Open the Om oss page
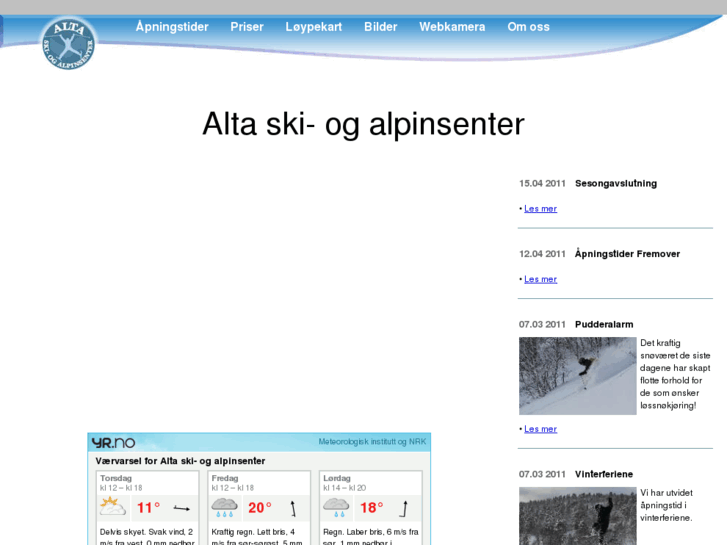Screen dimensions: 727x545 point(528,27)
